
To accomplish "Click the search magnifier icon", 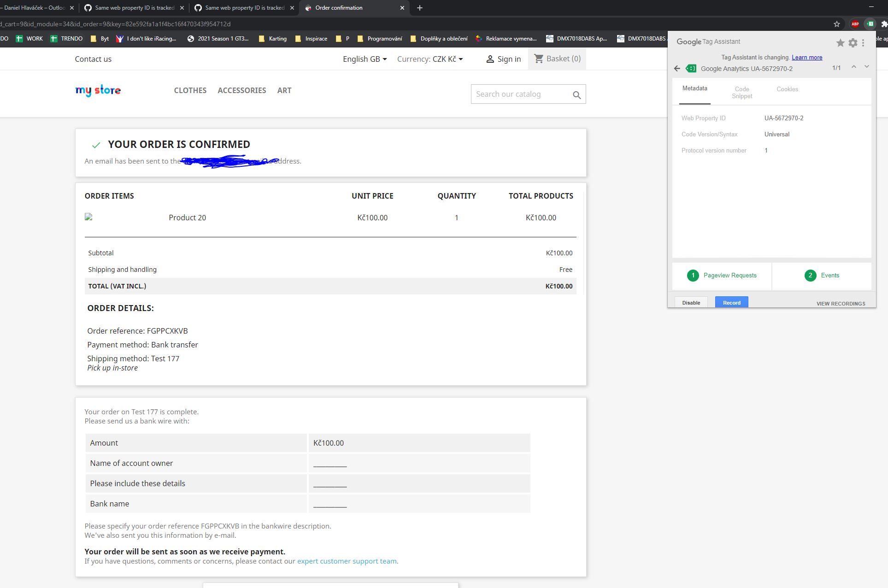I will click(x=576, y=95).
